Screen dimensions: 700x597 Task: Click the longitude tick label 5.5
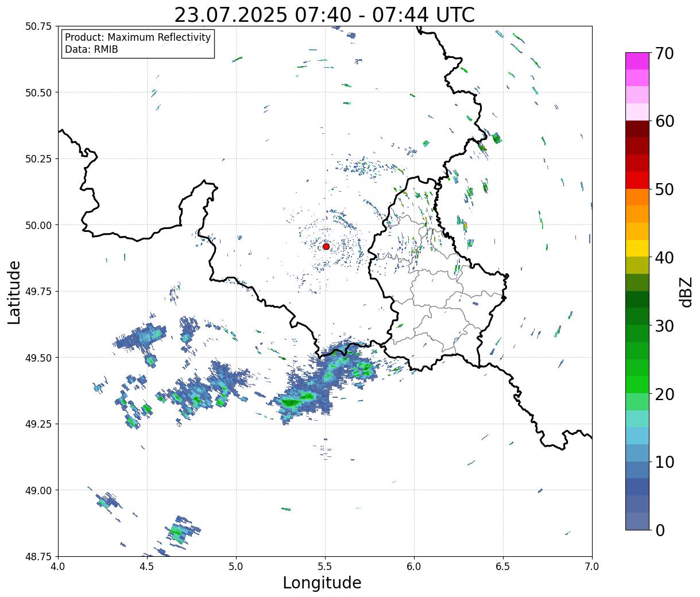[x=325, y=567]
